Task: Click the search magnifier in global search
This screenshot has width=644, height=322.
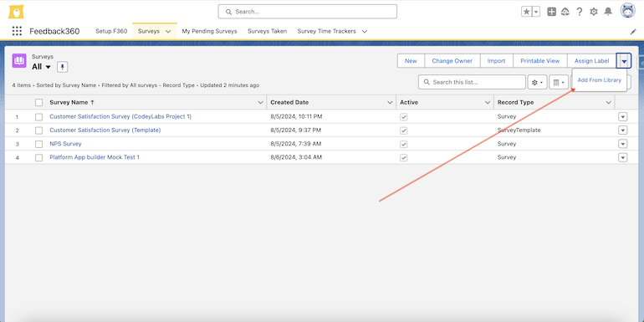Action: tap(228, 12)
